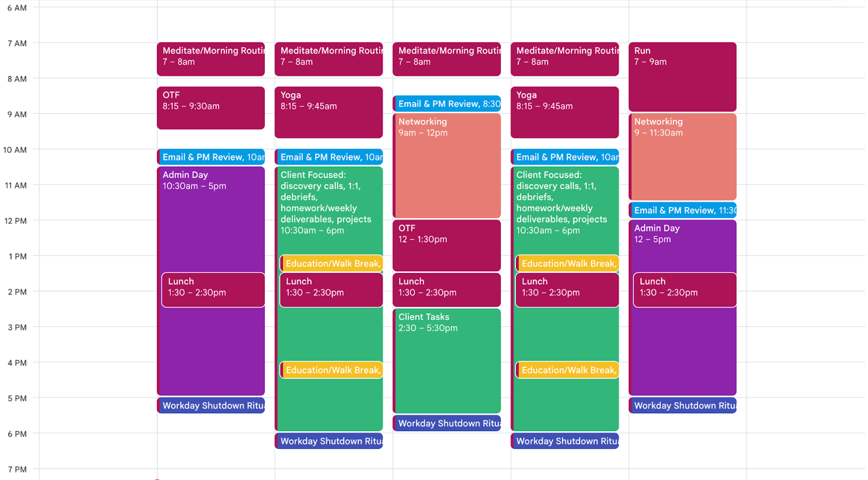Image resolution: width=868 pixels, height=480 pixels.
Task: Click Lunch event inside Admin Day 10:30am block
Action: click(x=213, y=290)
